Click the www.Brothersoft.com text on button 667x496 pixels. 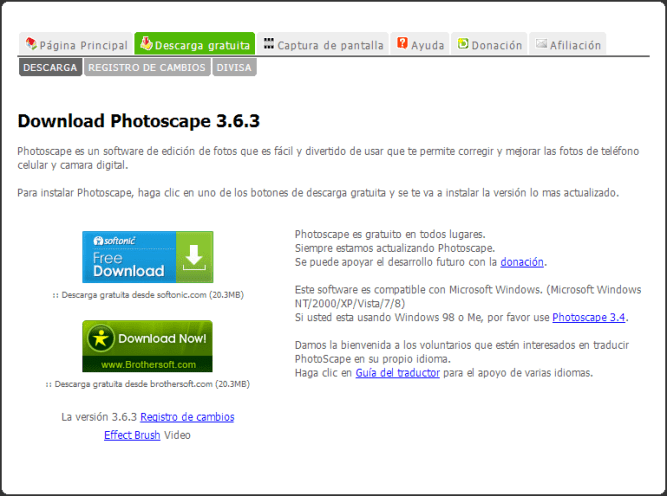(x=148, y=365)
